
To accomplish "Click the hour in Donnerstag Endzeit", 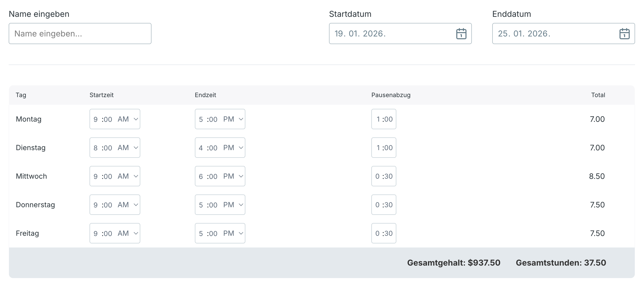I will point(201,205).
